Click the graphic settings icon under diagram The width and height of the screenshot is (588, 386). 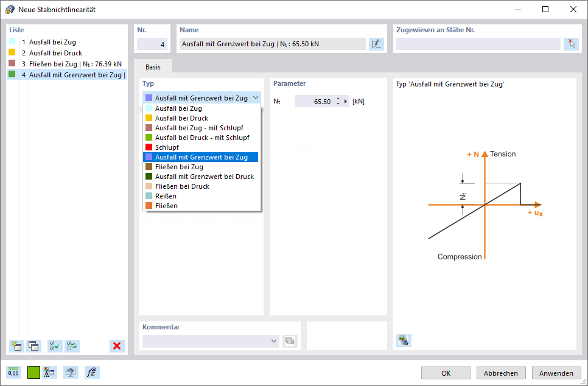pos(404,340)
